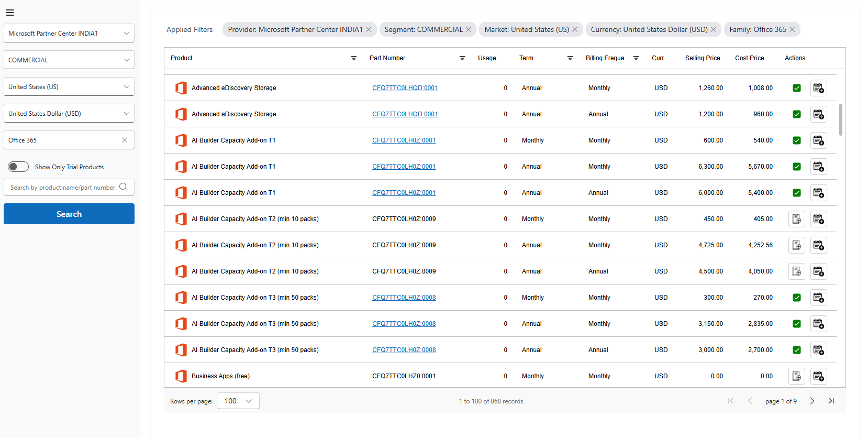Open the rows per page 100 dropdown
The height and width of the screenshot is (438, 868).
click(x=239, y=401)
